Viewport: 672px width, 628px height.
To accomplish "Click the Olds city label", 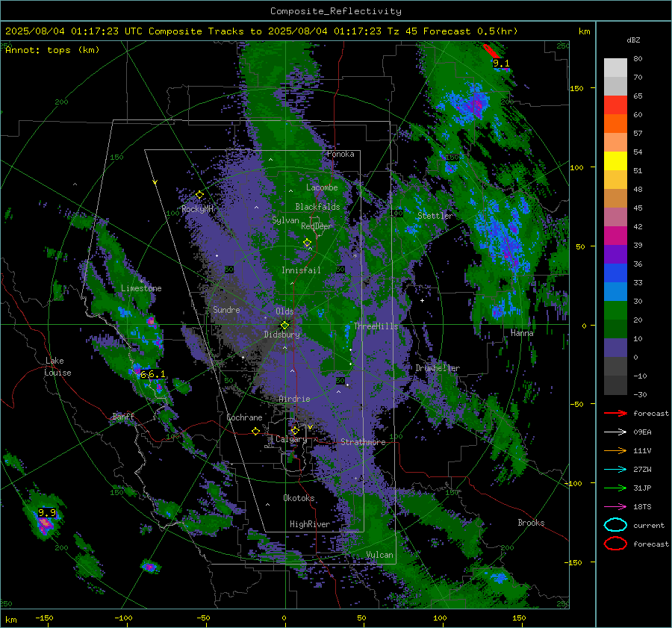I will click(284, 311).
